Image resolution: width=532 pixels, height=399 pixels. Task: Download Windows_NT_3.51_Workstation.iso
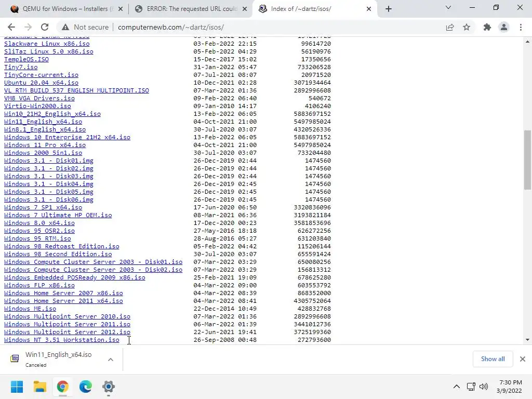click(x=62, y=340)
